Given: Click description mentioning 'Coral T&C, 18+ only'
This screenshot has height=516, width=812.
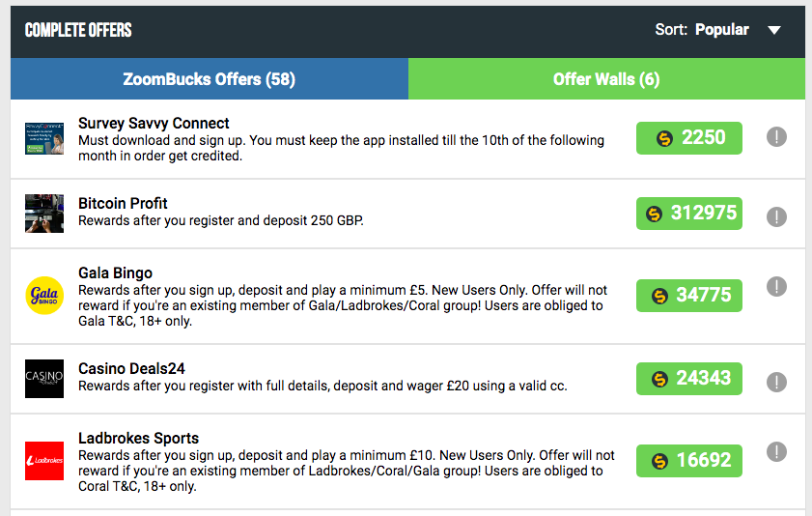Looking at the screenshot, I should pyautogui.click(x=346, y=471).
